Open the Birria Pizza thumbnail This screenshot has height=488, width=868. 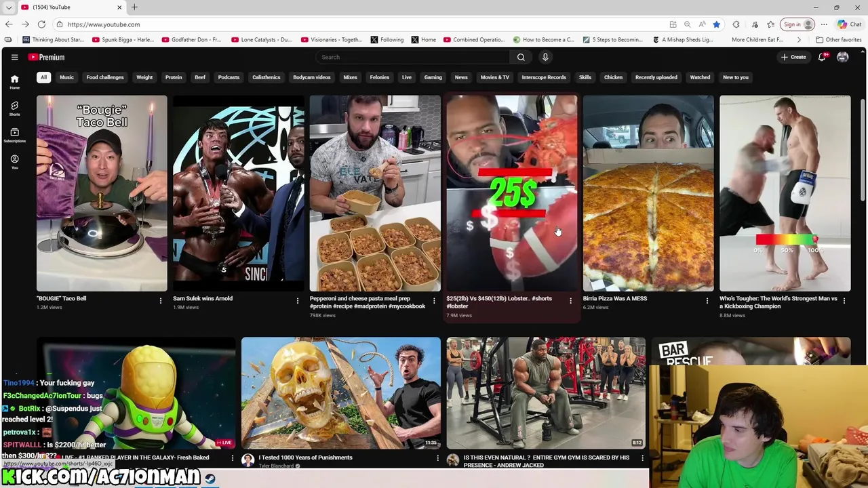coord(648,193)
